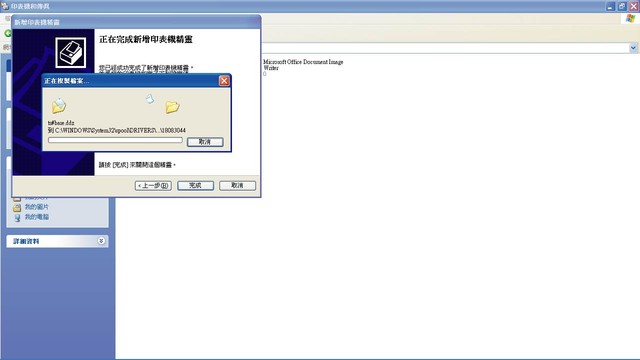The width and height of the screenshot is (640, 360).
Task: Click the flying paper animation icon
Action: click(x=150, y=98)
